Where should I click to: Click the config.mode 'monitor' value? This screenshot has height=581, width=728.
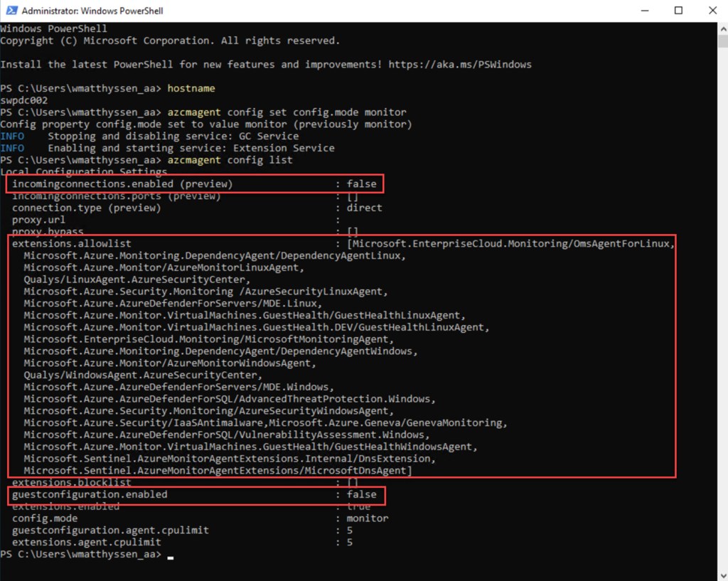point(368,518)
